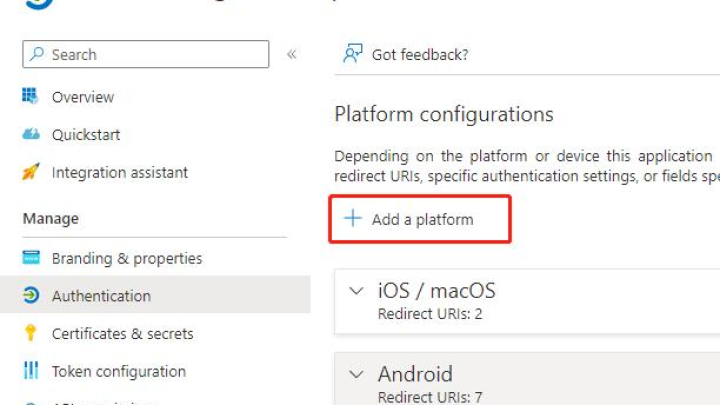Focus the sidebar Search field

pos(146,54)
